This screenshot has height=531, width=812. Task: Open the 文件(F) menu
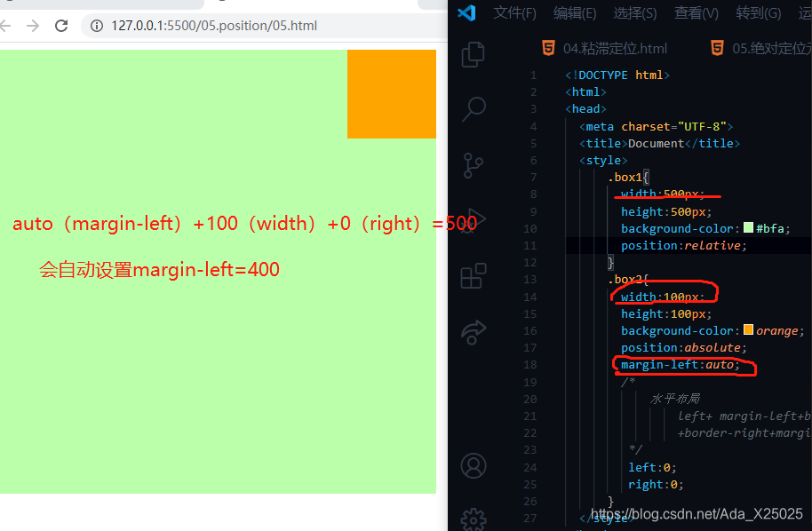tap(514, 12)
